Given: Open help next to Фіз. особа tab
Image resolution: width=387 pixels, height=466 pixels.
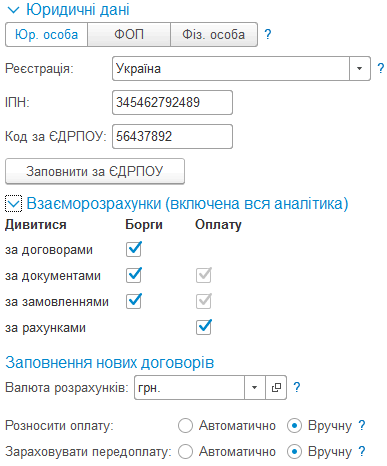Looking at the screenshot, I should 267,34.
